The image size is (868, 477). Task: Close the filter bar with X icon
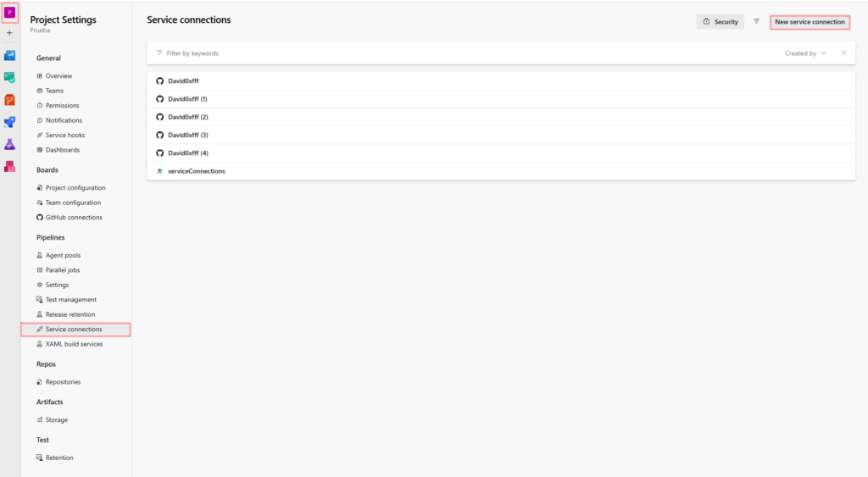[843, 53]
